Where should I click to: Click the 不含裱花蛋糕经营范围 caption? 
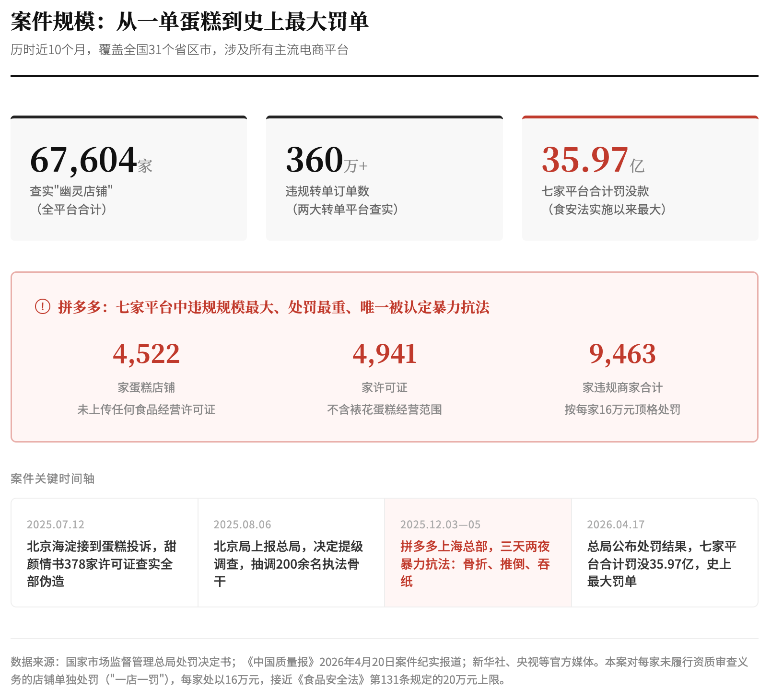(385, 409)
